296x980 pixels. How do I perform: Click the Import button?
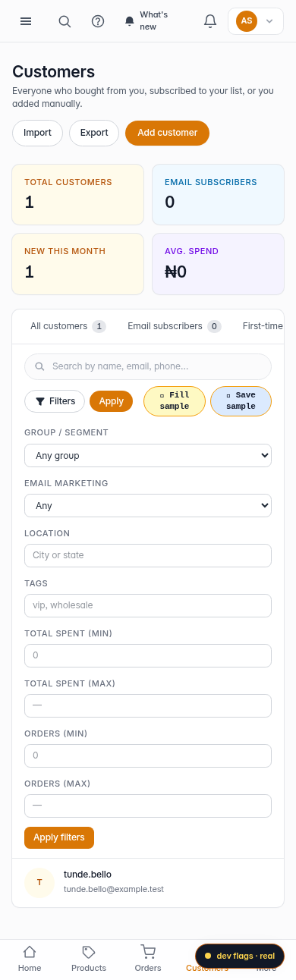[x=37, y=133]
